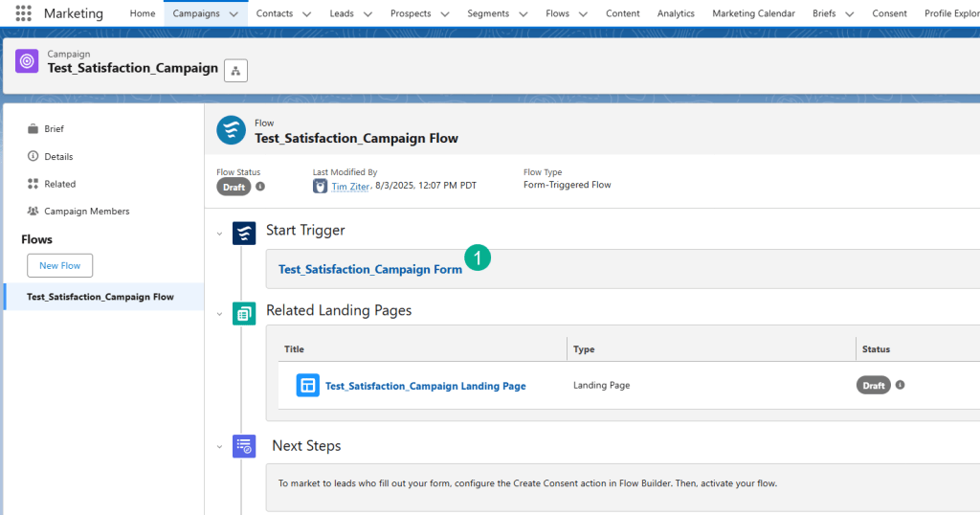Collapse the Next Steps section
Viewport: 980px width, 515px height.
point(219,446)
